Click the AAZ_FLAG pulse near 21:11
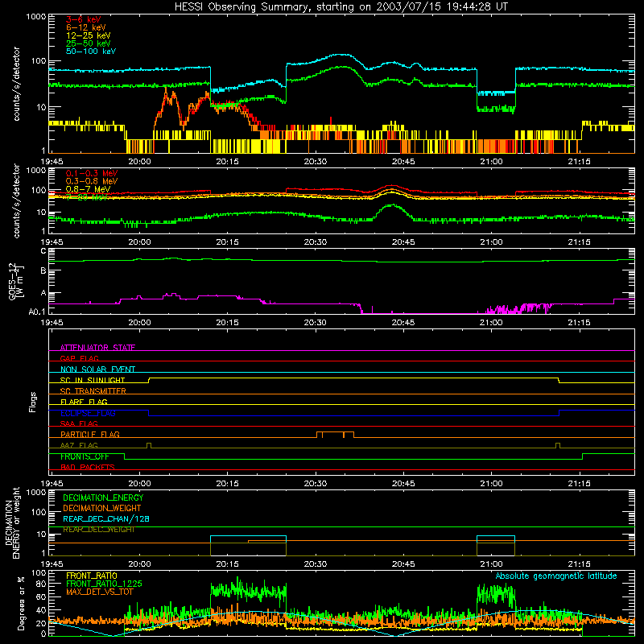Screen dimensions: 644x644 click(x=557, y=445)
